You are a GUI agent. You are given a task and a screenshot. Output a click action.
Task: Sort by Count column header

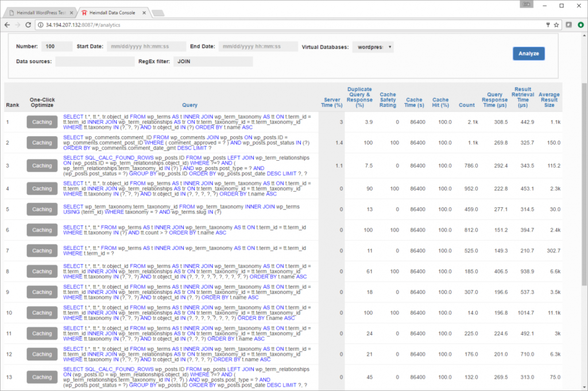coord(466,105)
